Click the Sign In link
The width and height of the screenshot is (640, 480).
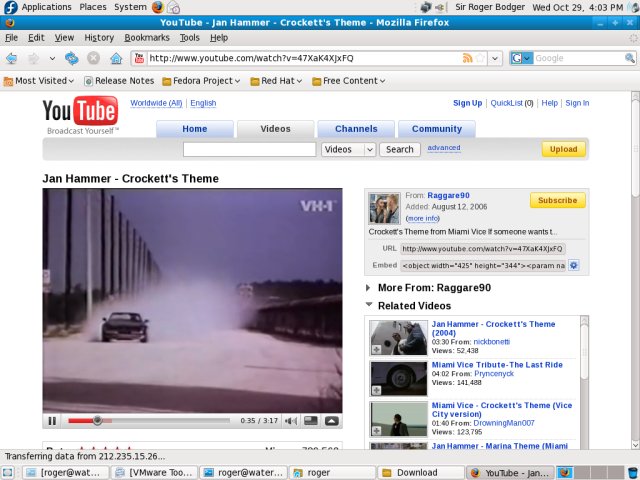coord(577,103)
